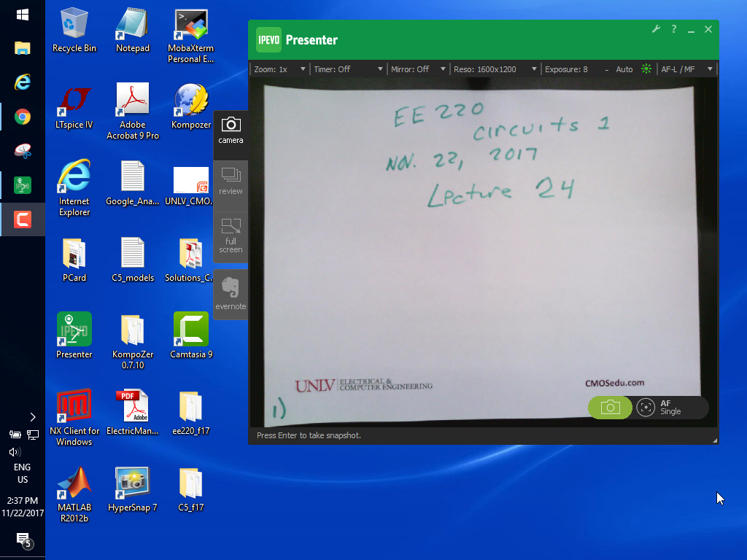
Task: Open the clock showing 2:37 PM
Action: pos(23,507)
